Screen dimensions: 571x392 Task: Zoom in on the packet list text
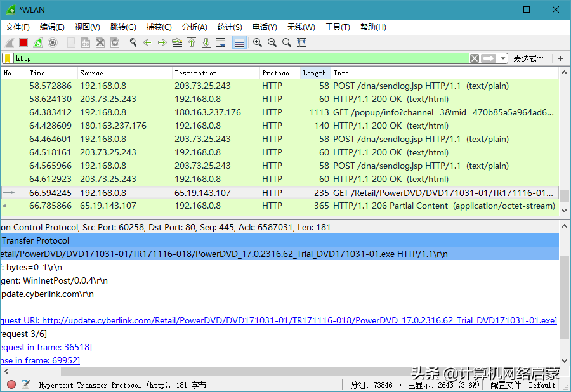[257, 42]
